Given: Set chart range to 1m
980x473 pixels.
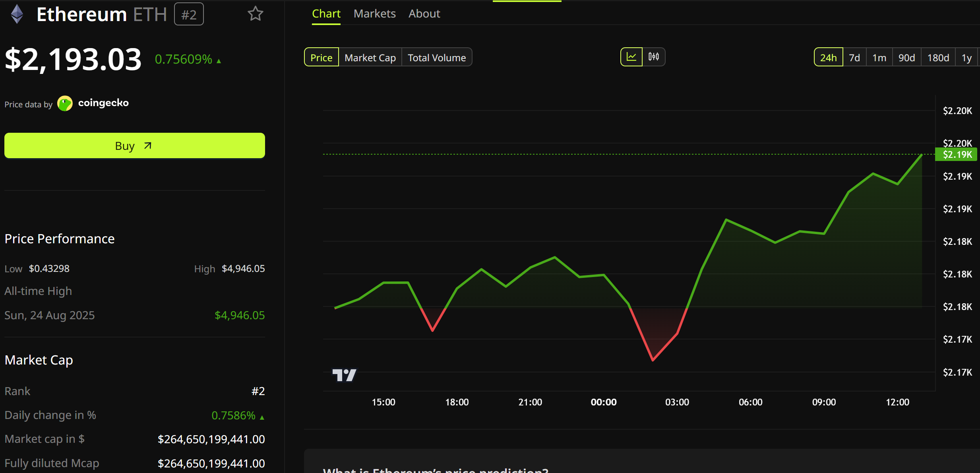Looking at the screenshot, I should [879, 57].
